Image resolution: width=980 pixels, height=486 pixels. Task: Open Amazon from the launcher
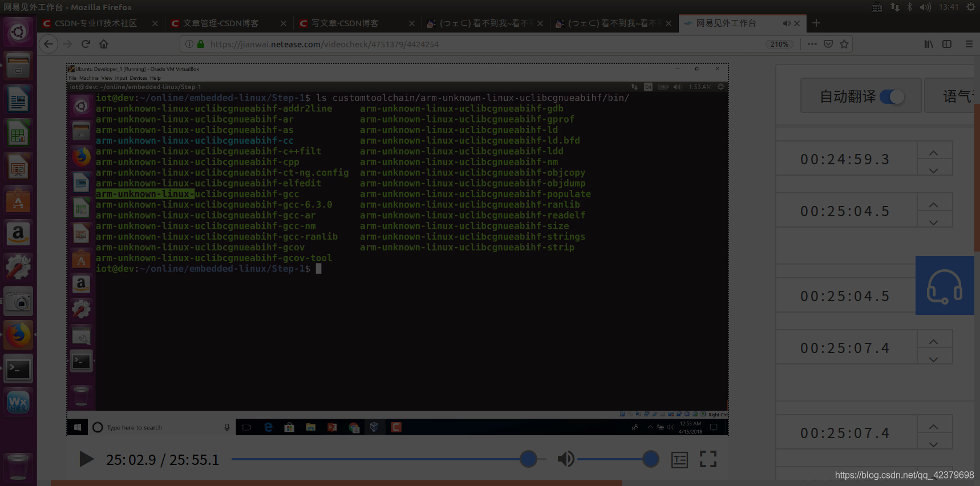point(18,234)
